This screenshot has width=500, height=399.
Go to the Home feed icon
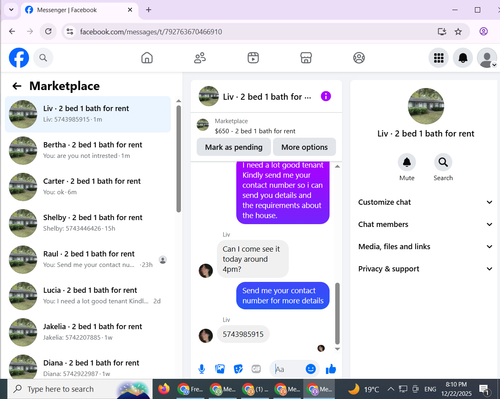147,58
